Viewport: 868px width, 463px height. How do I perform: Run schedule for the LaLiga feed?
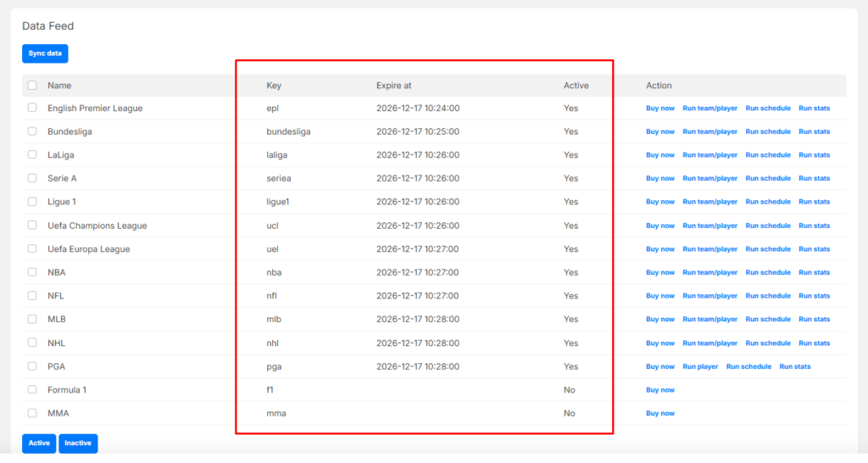click(x=768, y=155)
